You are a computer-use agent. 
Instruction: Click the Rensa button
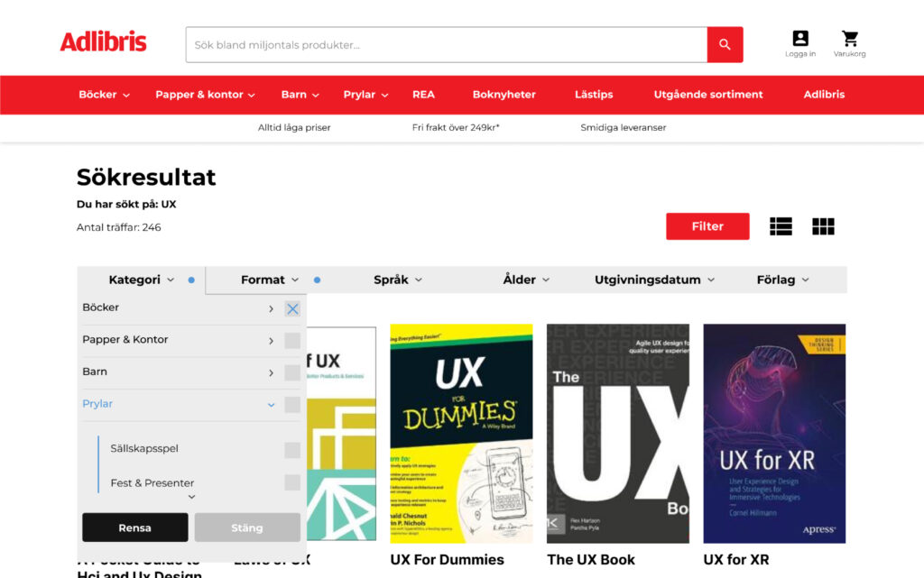[135, 528]
